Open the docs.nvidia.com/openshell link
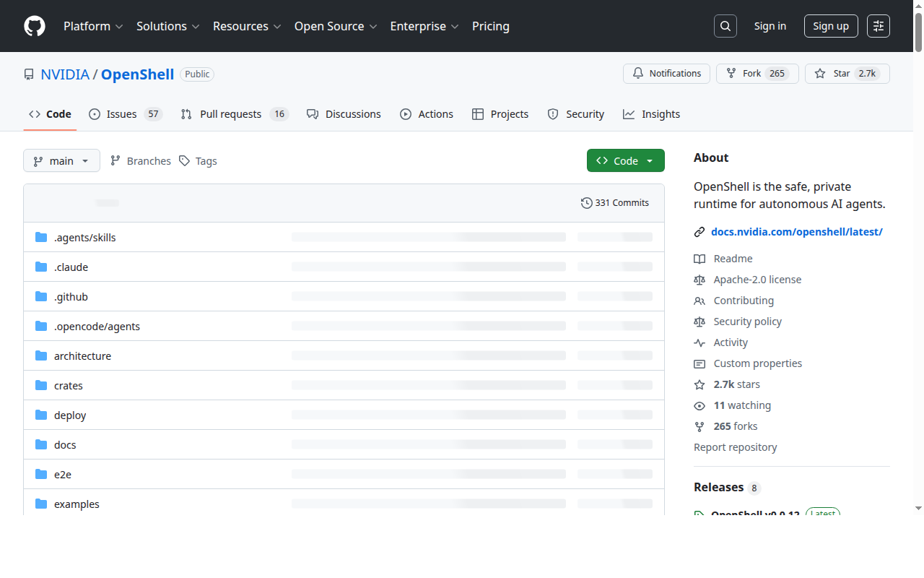The height and width of the screenshot is (578, 924). click(797, 231)
